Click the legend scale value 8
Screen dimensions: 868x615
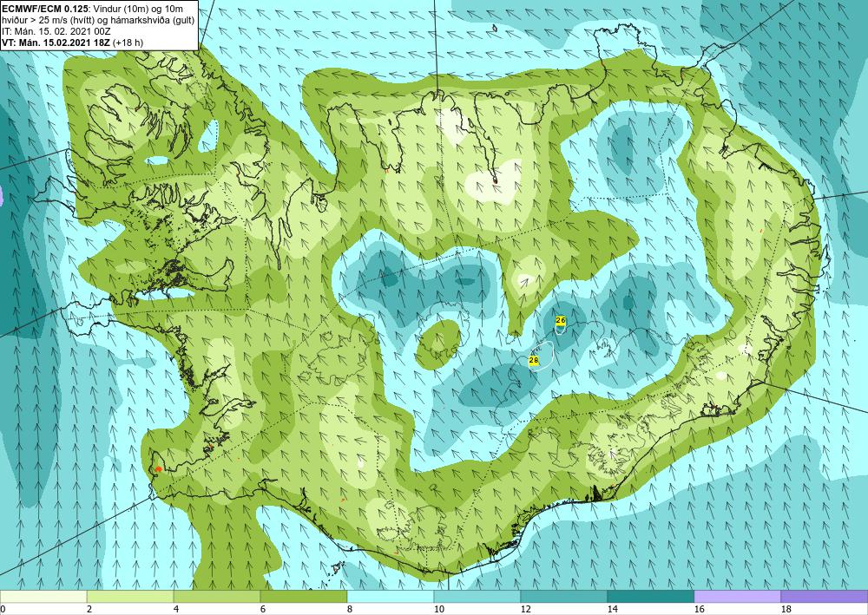(x=350, y=609)
